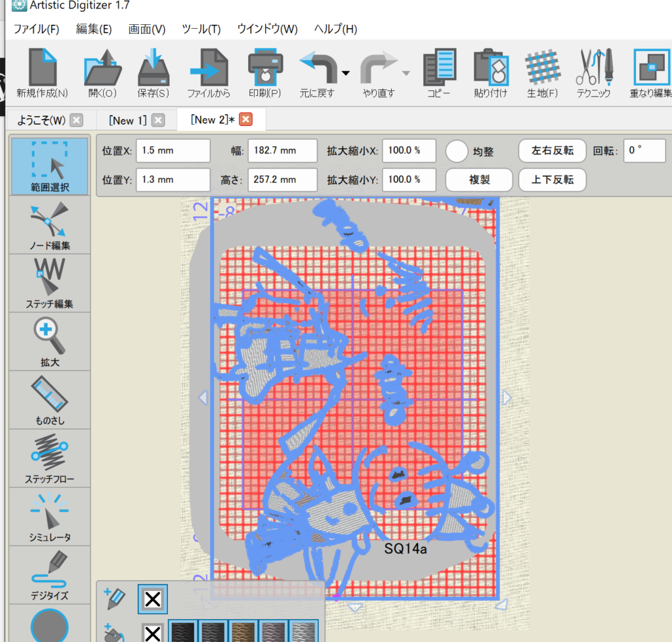672x642 pixels.
Task: Open the ツール(T) menu
Action: click(201, 29)
